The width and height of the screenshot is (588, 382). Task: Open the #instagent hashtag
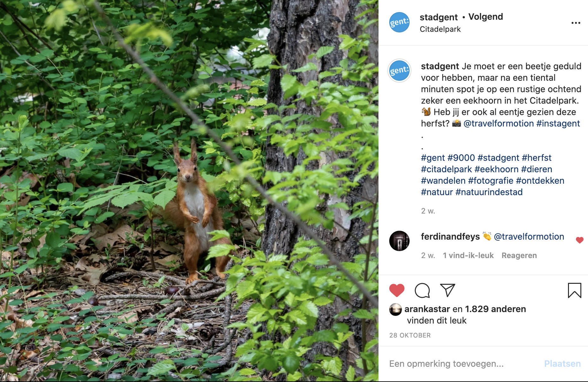558,123
